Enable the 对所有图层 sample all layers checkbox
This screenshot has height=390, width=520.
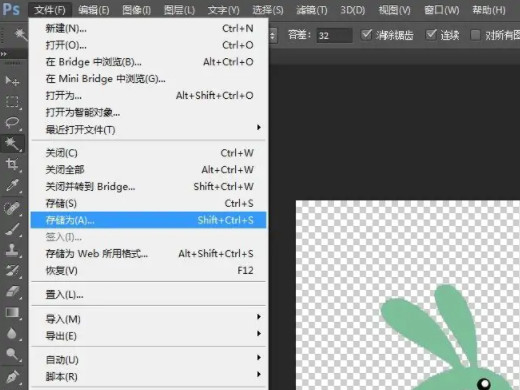tap(475, 35)
